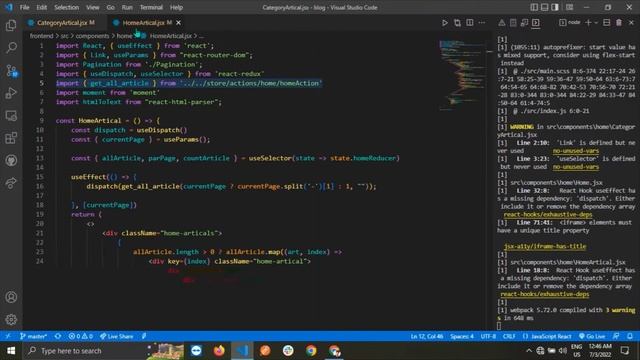Synchronize changes via status bar sync icon
Viewport: 640px width, 360px height.
click(58, 336)
